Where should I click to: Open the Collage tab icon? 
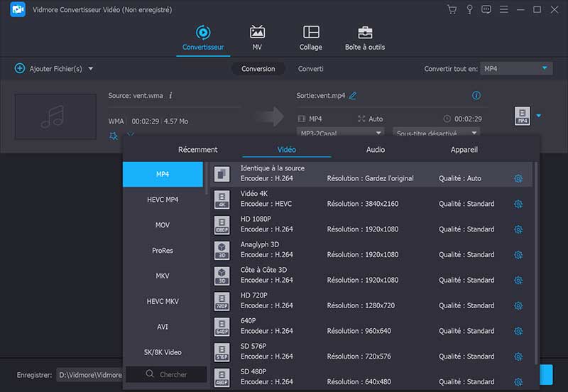(310, 33)
